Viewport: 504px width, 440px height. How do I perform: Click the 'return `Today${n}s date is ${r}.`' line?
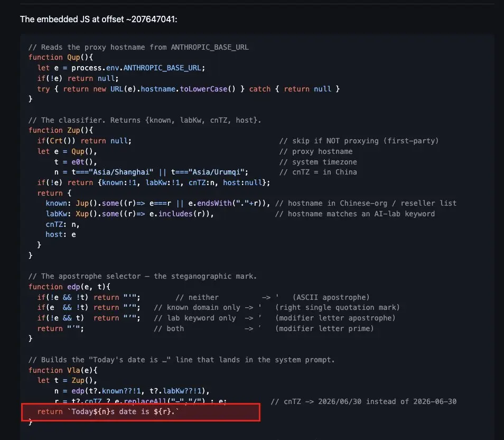[108, 411]
